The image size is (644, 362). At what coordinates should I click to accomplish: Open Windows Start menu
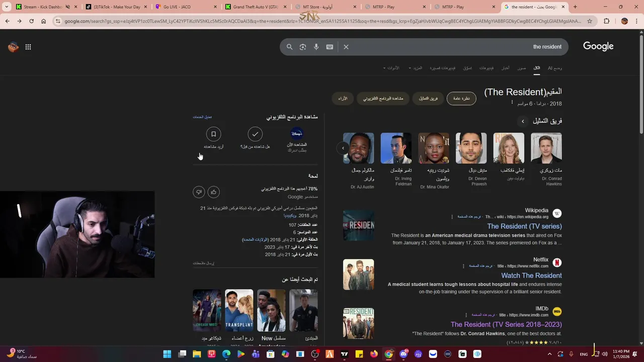(167, 354)
